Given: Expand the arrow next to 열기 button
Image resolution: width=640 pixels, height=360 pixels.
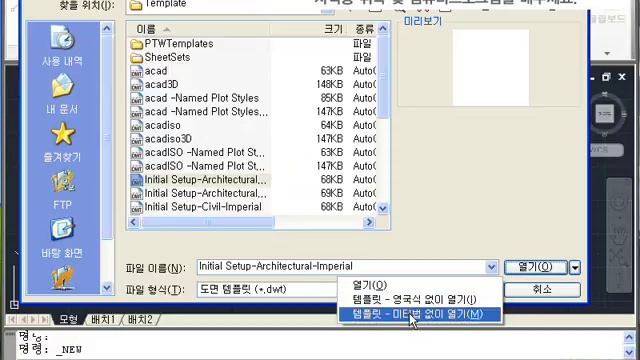Looking at the screenshot, I should pos(575,267).
